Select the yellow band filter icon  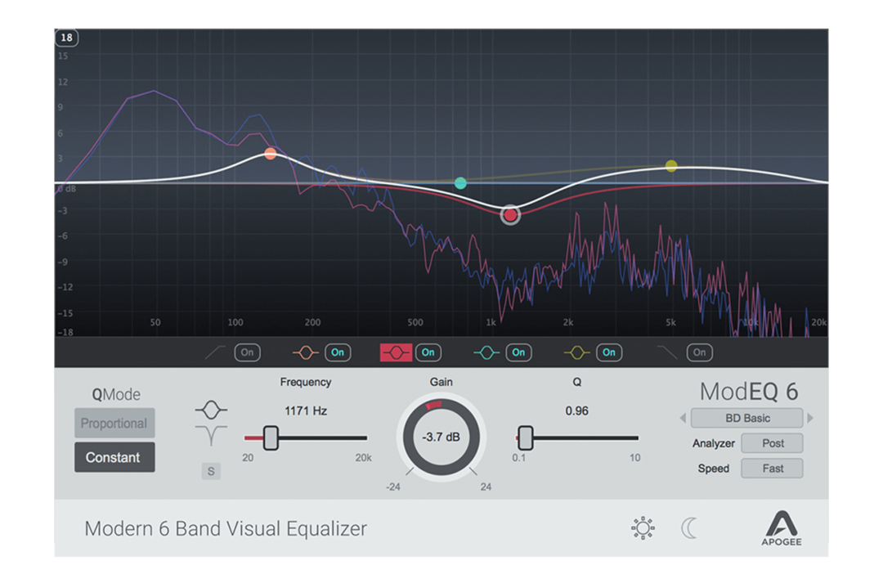pos(577,352)
